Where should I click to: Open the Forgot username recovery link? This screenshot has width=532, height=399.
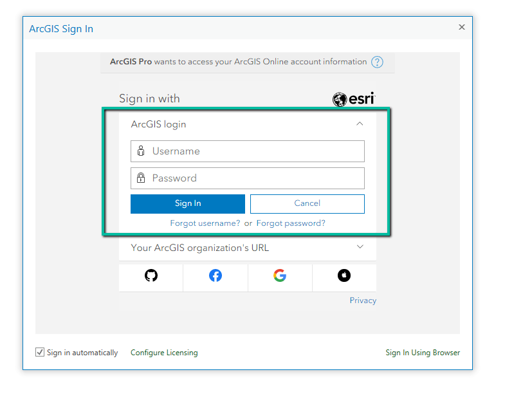click(203, 222)
